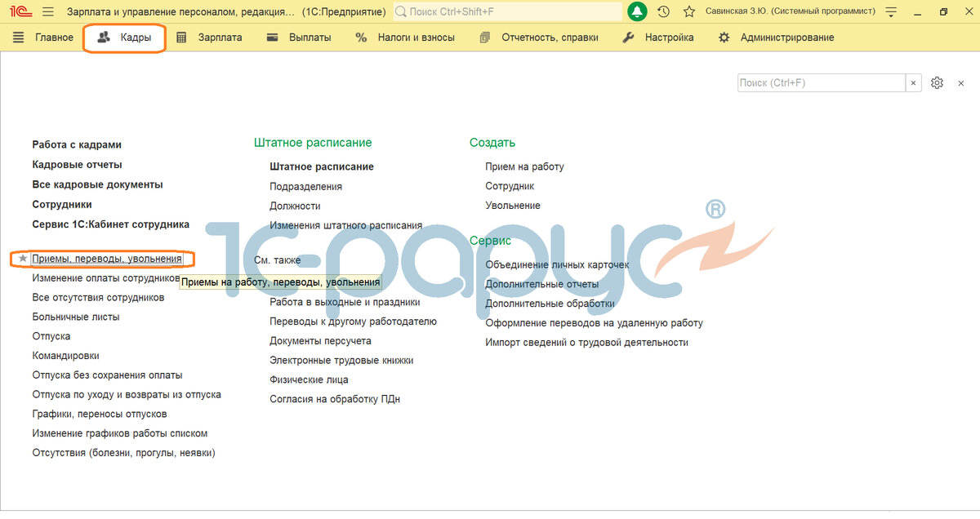Open the Настройка section

point(658,38)
